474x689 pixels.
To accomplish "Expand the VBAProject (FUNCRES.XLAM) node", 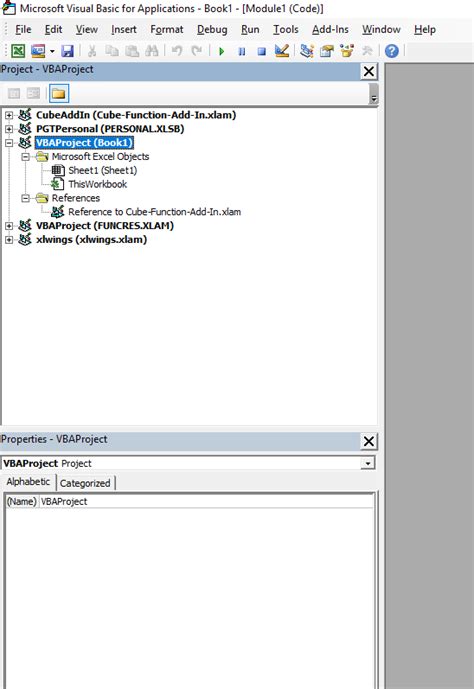I will (x=9, y=226).
